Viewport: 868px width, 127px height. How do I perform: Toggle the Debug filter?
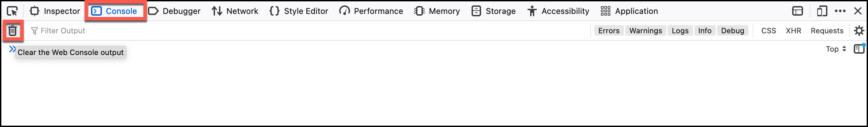(733, 31)
